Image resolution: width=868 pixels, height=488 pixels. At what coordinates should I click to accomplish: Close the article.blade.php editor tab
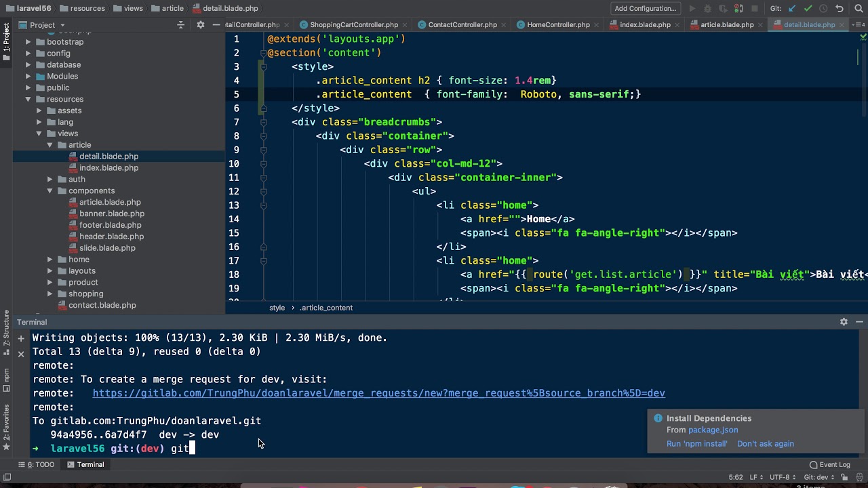(760, 25)
